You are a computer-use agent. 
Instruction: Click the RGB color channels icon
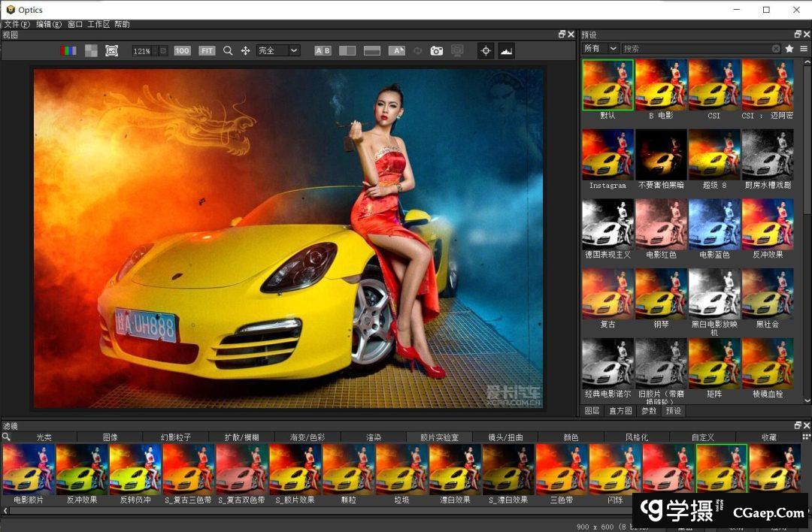[68, 50]
